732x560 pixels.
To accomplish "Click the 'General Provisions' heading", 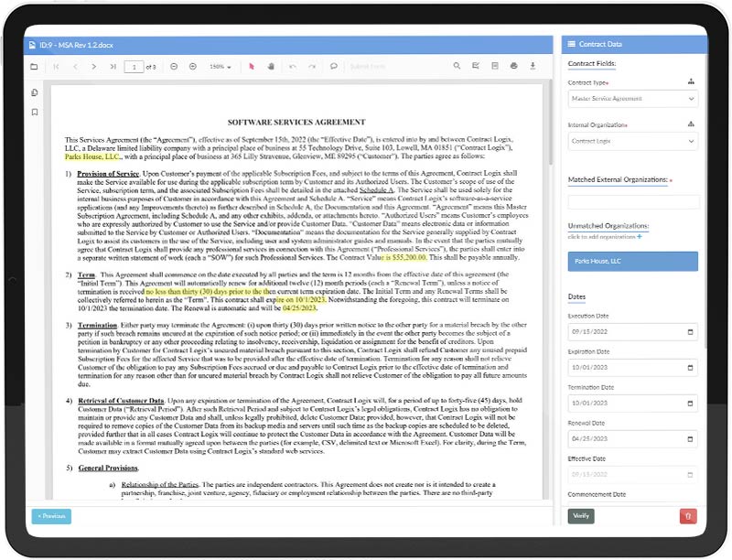I will pos(108,468).
